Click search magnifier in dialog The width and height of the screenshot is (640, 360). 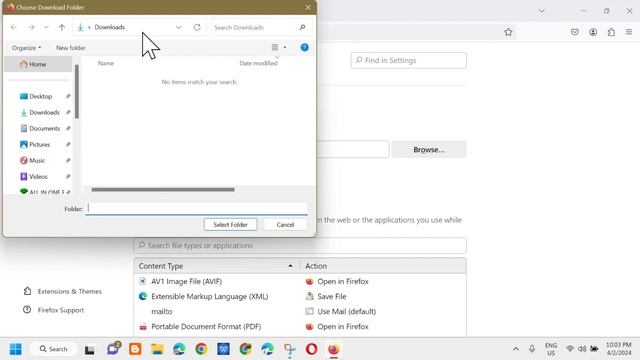point(302,27)
